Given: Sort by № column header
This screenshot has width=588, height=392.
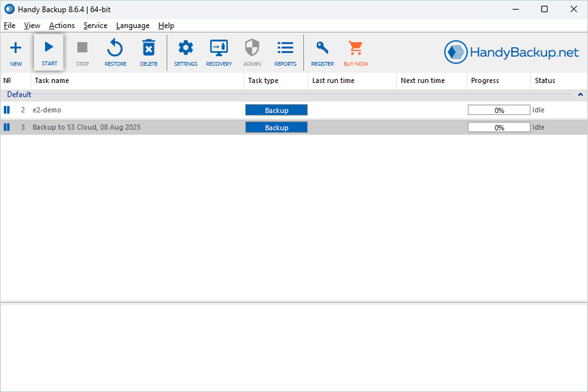Looking at the screenshot, I should click(x=16, y=80).
